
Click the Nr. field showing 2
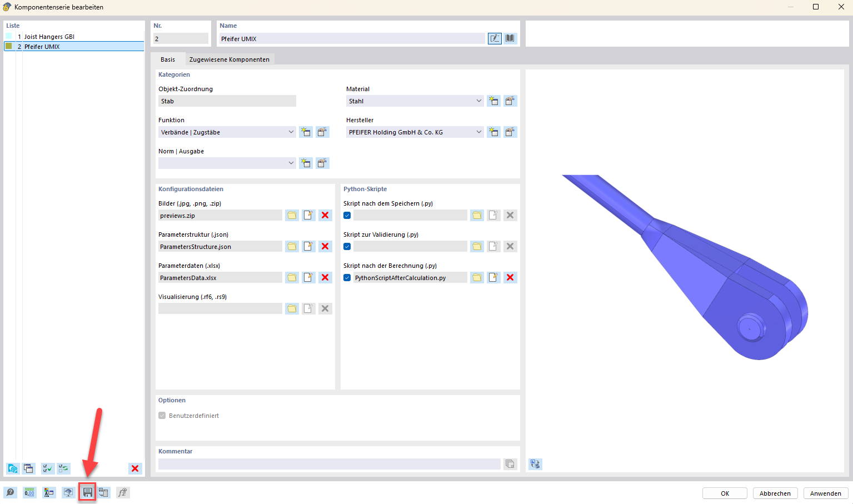[181, 39]
